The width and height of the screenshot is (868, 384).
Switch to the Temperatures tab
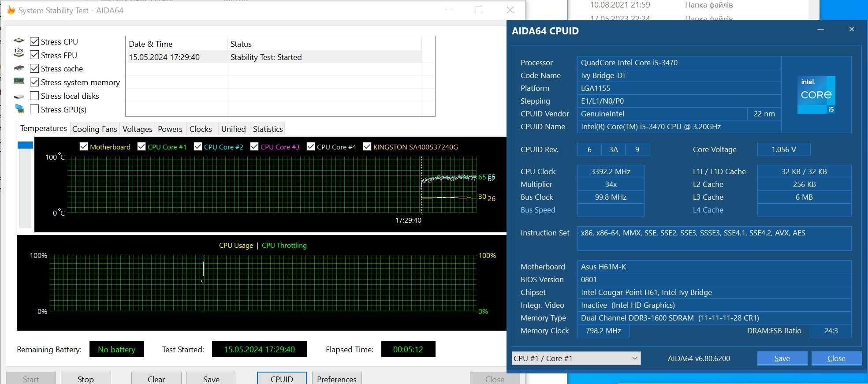(x=43, y=128)
